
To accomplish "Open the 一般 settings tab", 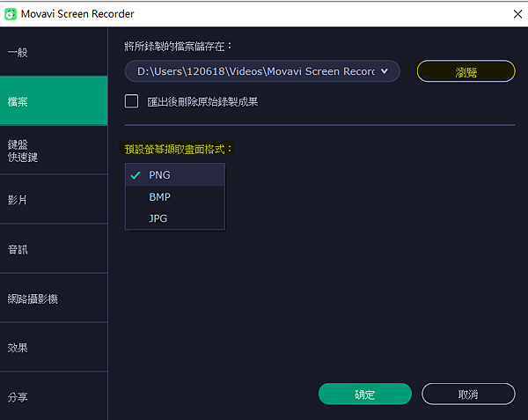I will [x=54, y=52].
